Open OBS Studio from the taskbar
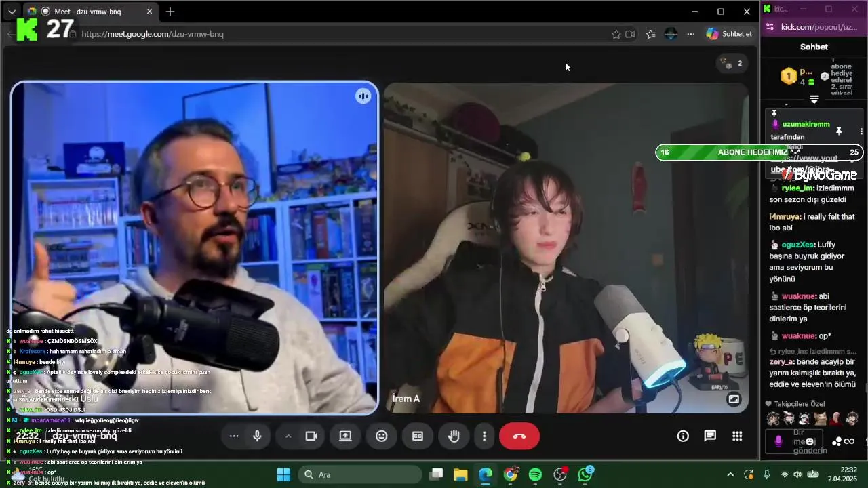Viewport: 868px width, 488px height. 560,474
